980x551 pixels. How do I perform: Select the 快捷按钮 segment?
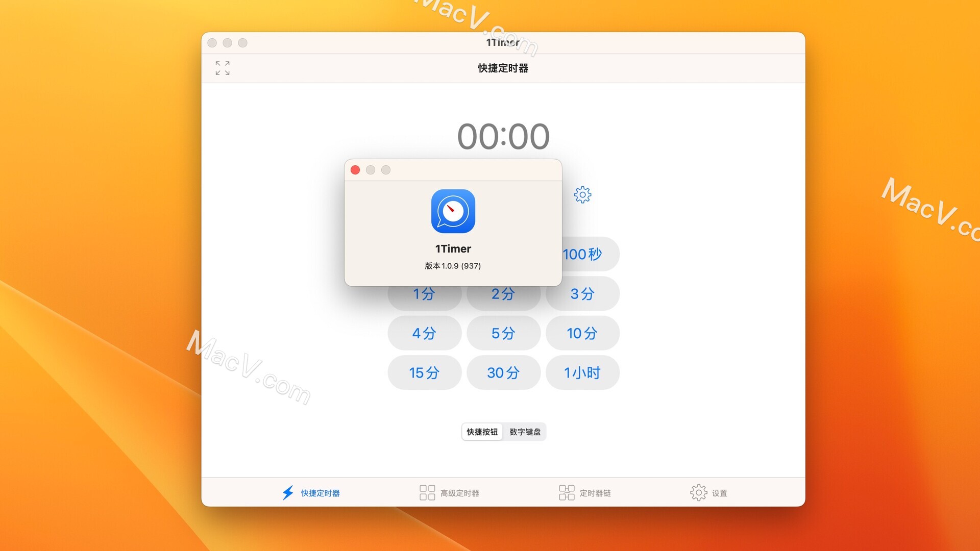tap(482, 432)
